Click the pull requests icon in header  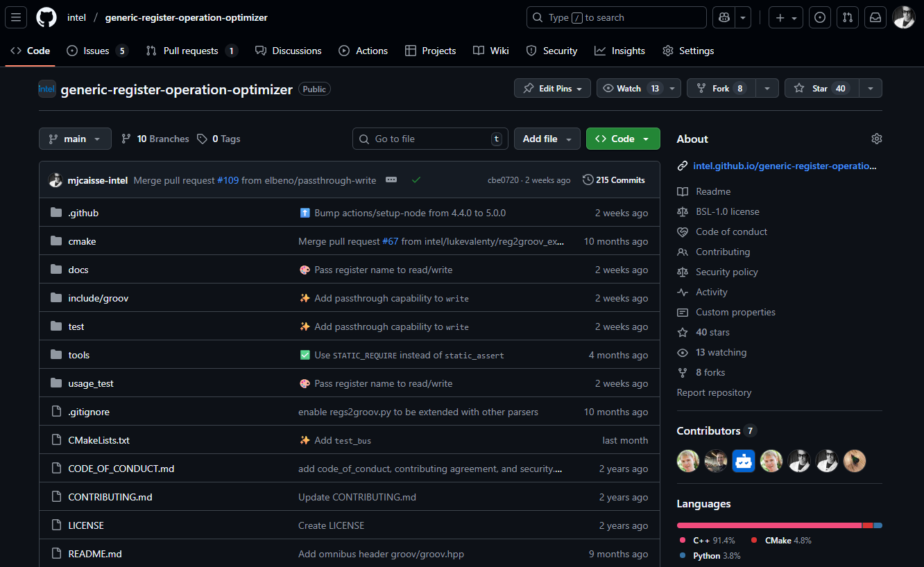[847, 17]
